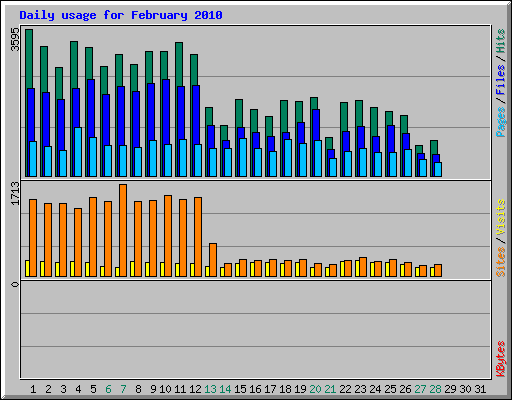Click day 19 on the x-axis
The image size is (512, 400).
click(300, 389)
